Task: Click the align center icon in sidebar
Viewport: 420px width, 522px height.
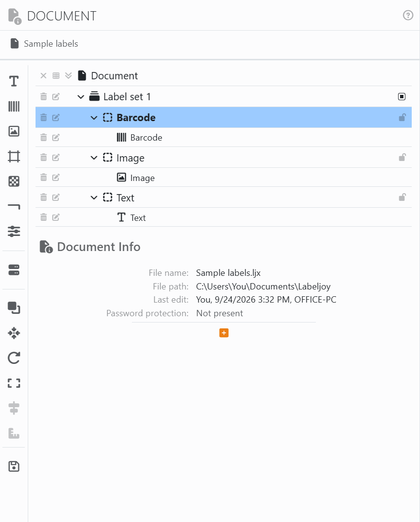Action: tap(14, 408)
